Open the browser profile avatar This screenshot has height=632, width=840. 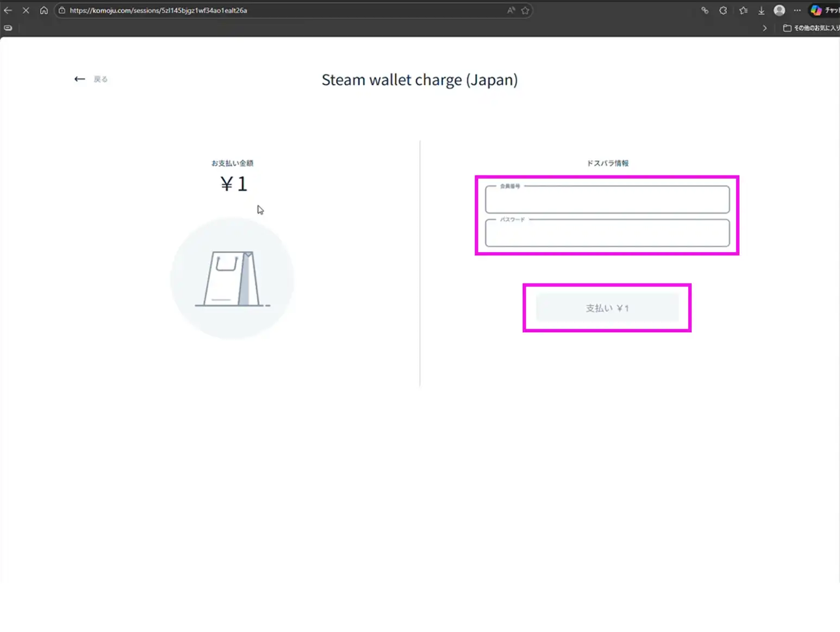click(779, 10)
